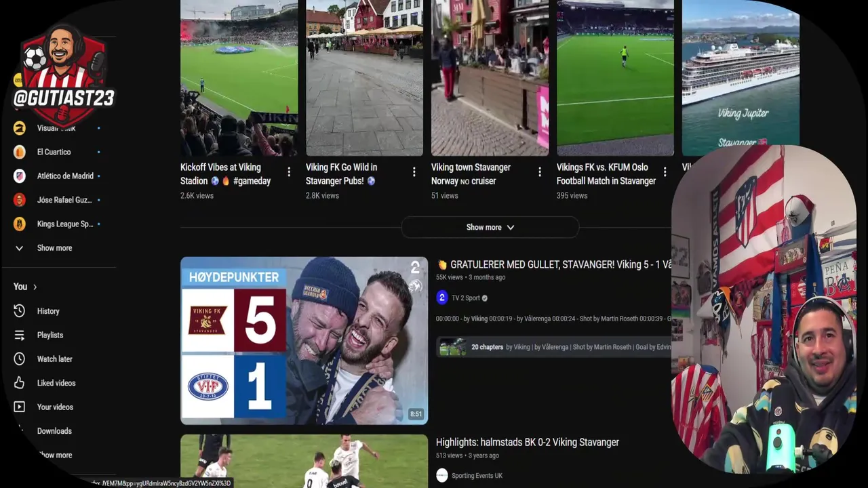Open Playlists icon in sidebar
This screenshot has height=488, width=868.
coord(20,335)
